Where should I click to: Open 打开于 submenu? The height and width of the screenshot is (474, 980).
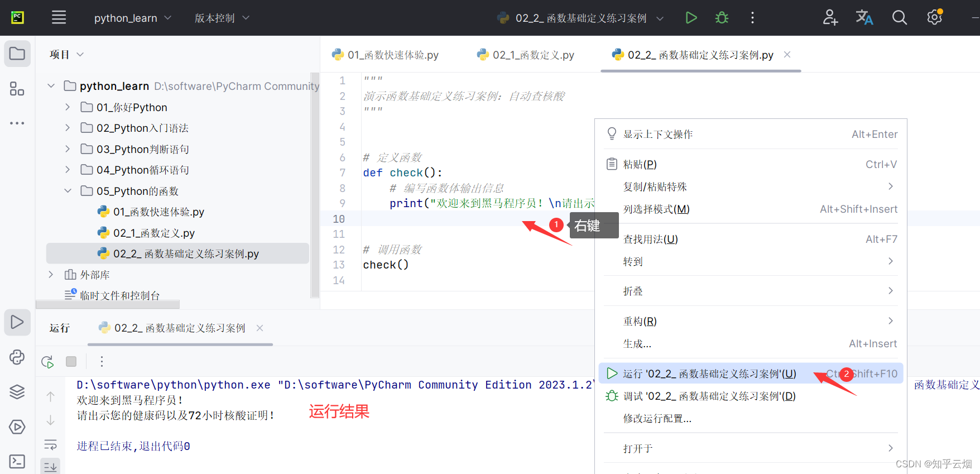pos(751,448)
